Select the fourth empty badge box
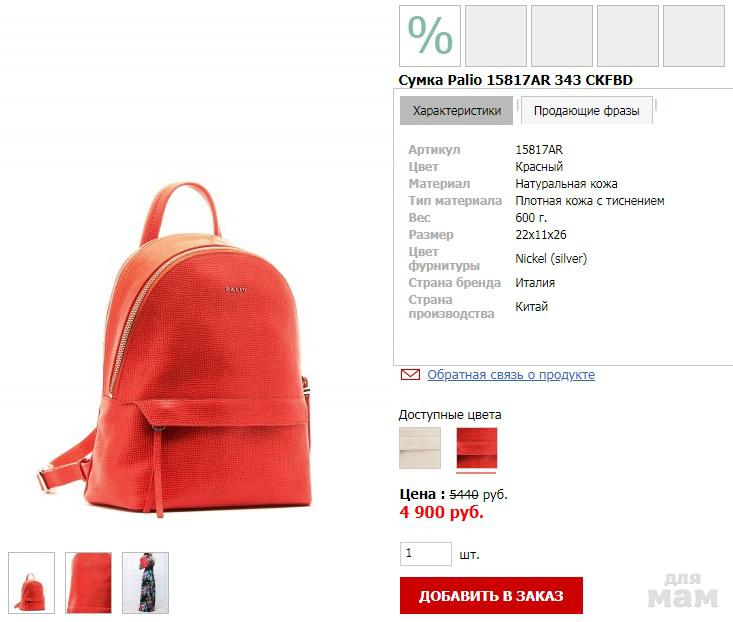This screenshot has height=622, width=733. tap(627, 36)
